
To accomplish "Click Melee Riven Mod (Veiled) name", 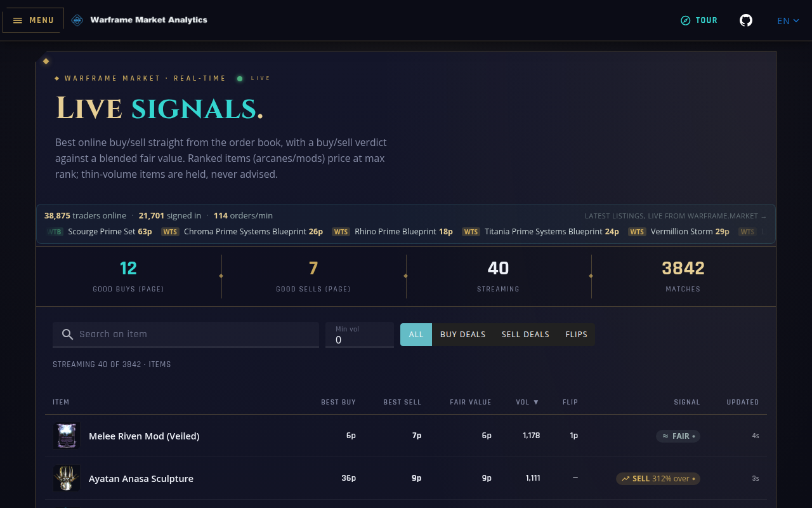I will coord(144,436).
